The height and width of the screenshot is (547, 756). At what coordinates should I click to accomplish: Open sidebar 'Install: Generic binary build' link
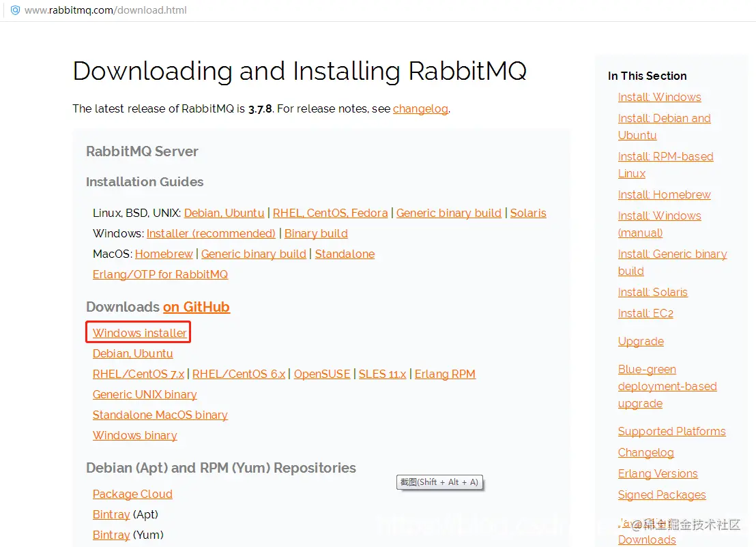pos(673,263)
